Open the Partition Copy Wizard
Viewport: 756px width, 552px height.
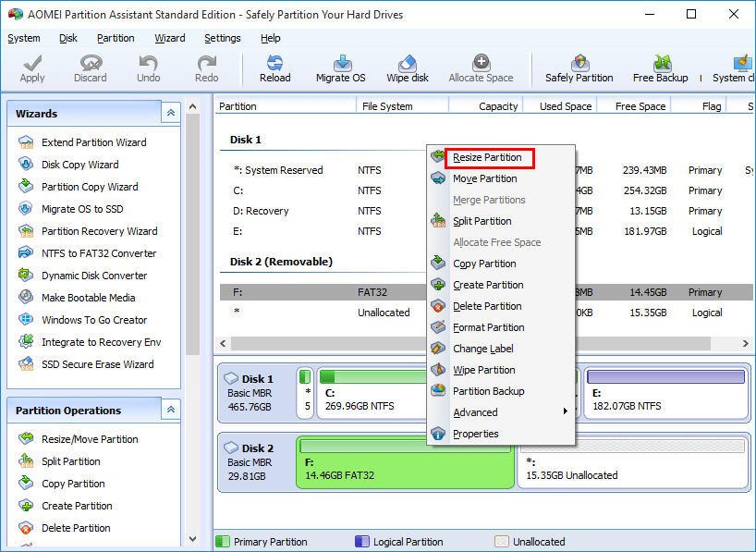[x=79, y=187]
